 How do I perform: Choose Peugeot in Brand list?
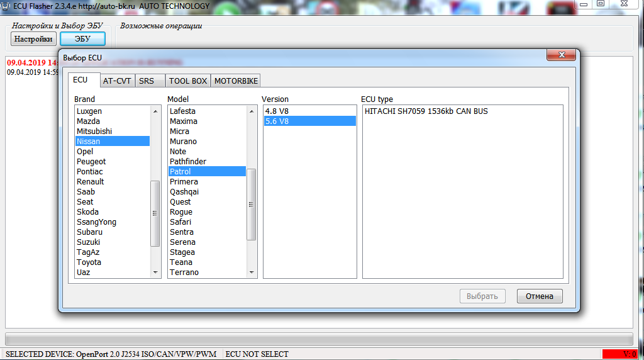(x=112, y=162)
